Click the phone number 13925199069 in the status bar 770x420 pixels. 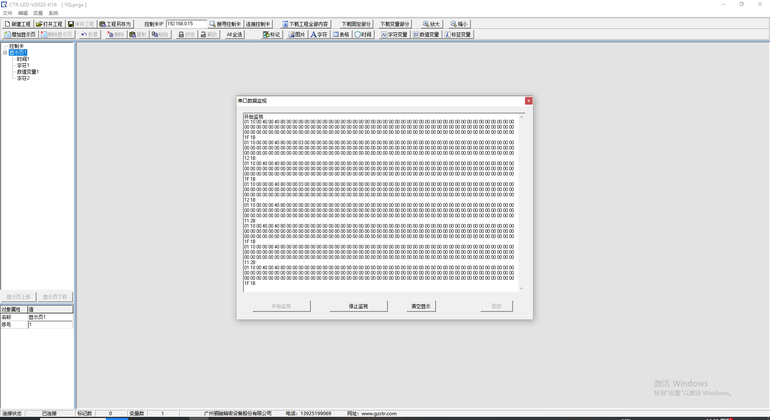click(315, 414)
